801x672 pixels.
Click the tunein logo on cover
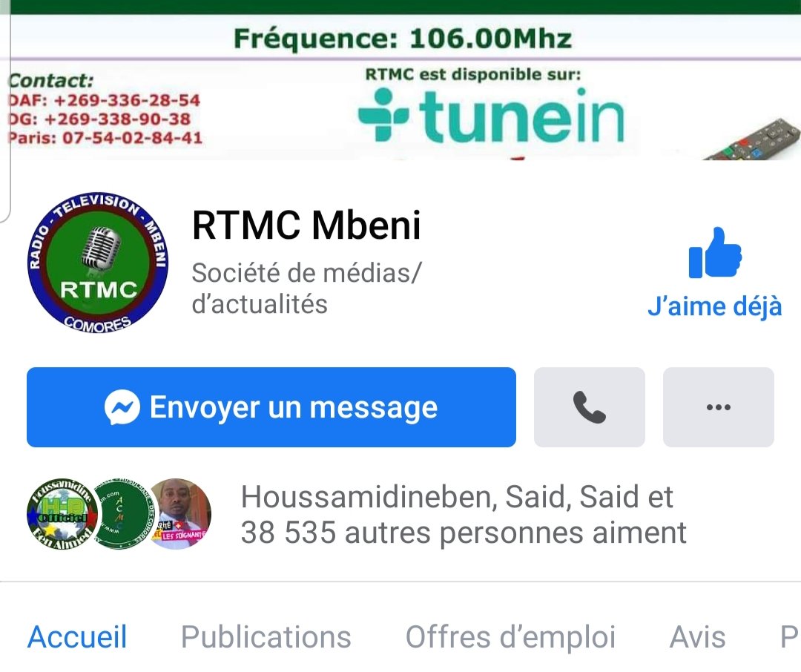coord(491,115)
